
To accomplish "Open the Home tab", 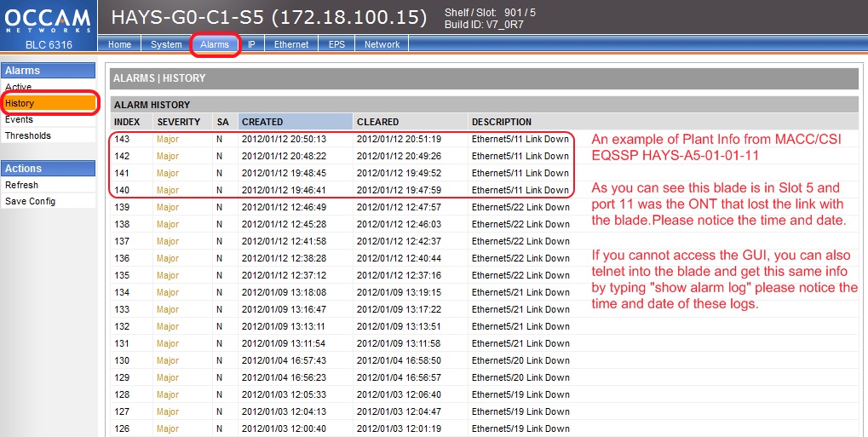I will click(x=119, y=44).
